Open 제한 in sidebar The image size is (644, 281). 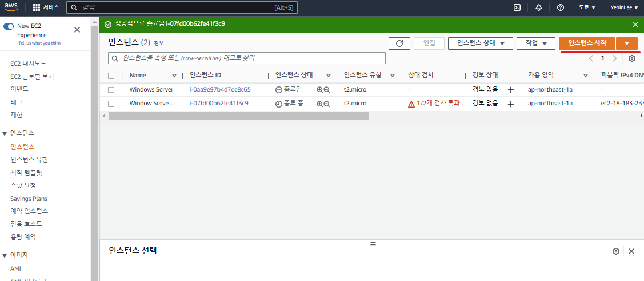click(x=17, y=115)
